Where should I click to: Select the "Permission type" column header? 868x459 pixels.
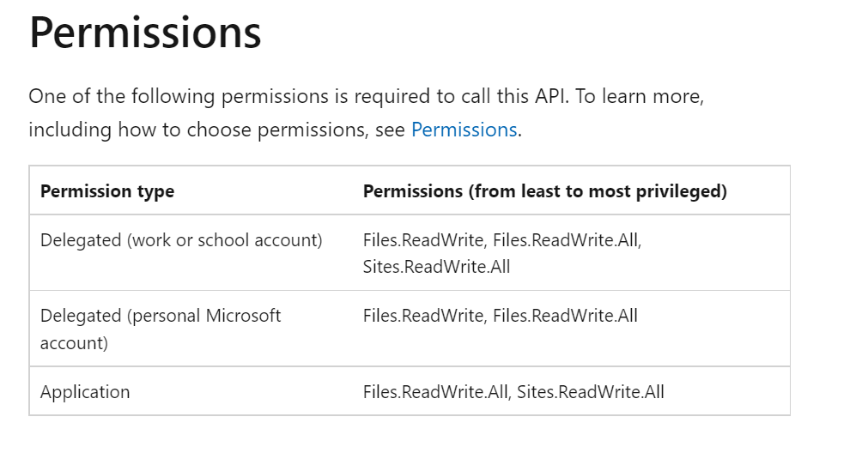pyautogui.click(x=107, y=190)
